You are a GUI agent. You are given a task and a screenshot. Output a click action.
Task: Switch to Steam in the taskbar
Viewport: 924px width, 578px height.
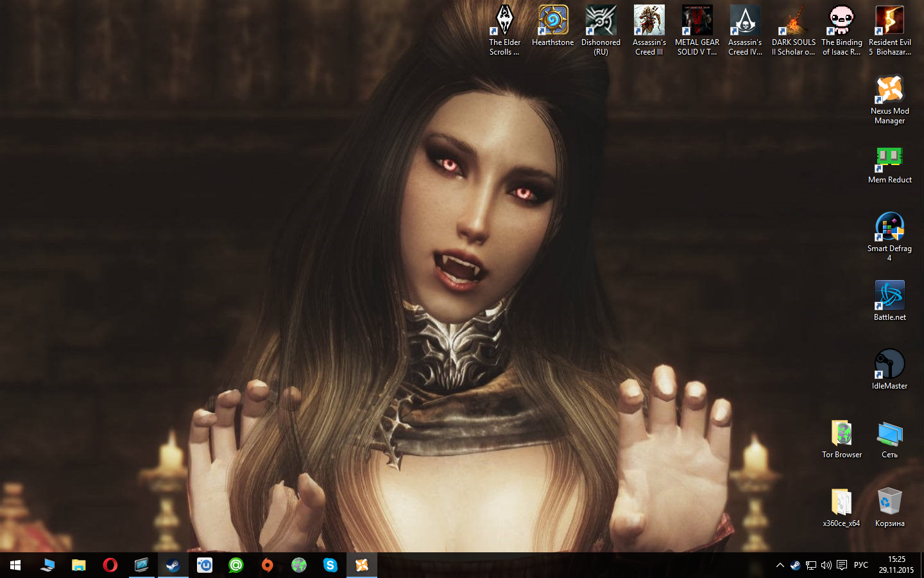coord(173,565)
